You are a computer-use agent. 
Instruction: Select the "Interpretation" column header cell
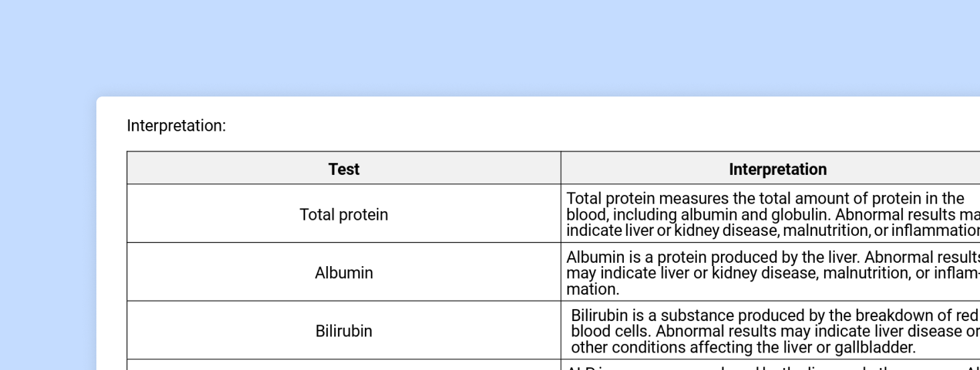pyautogui.click(x=777, y=170)
